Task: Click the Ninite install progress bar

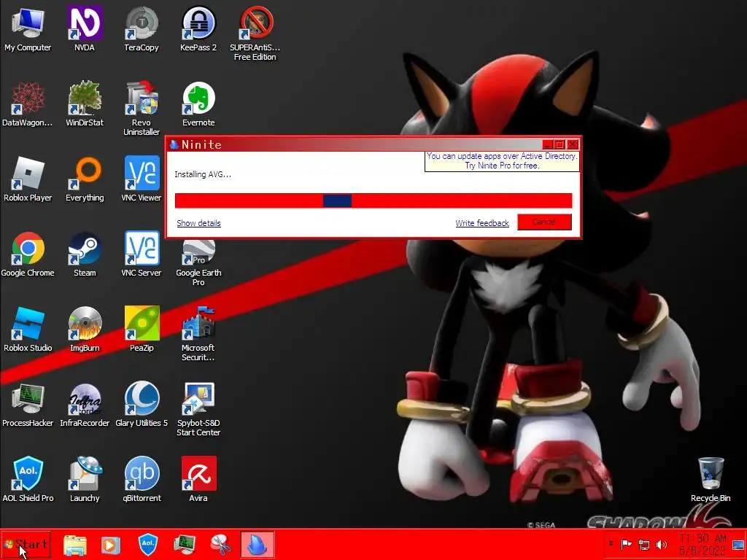Action: (x=373, y=201)
